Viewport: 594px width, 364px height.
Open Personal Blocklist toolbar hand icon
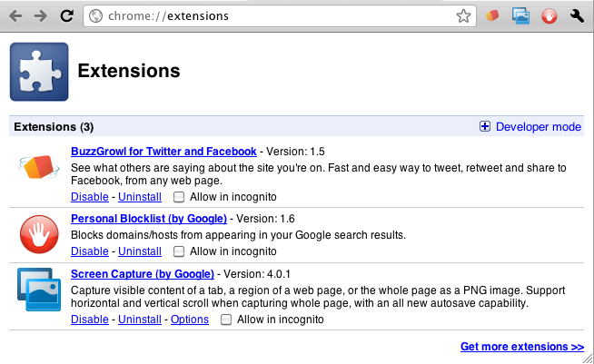549,15
